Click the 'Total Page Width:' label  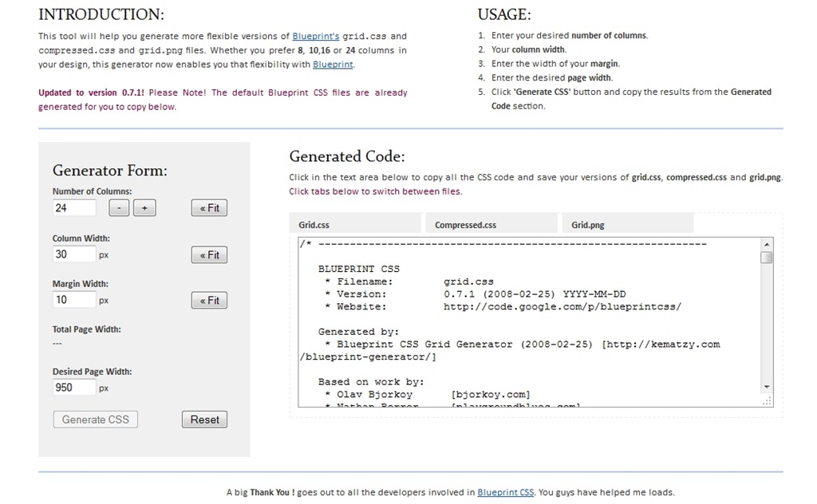[x=86, y=329]
